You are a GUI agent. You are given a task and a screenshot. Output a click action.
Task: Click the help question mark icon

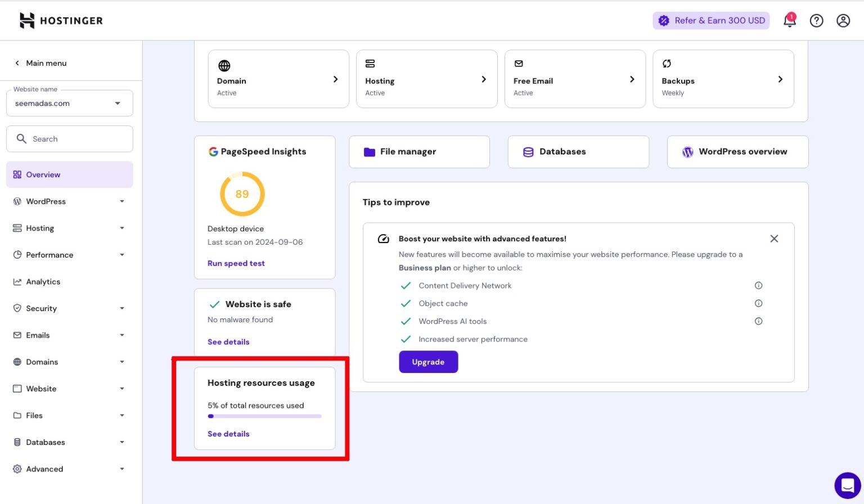pyautogui.click(x=816, y=21)
